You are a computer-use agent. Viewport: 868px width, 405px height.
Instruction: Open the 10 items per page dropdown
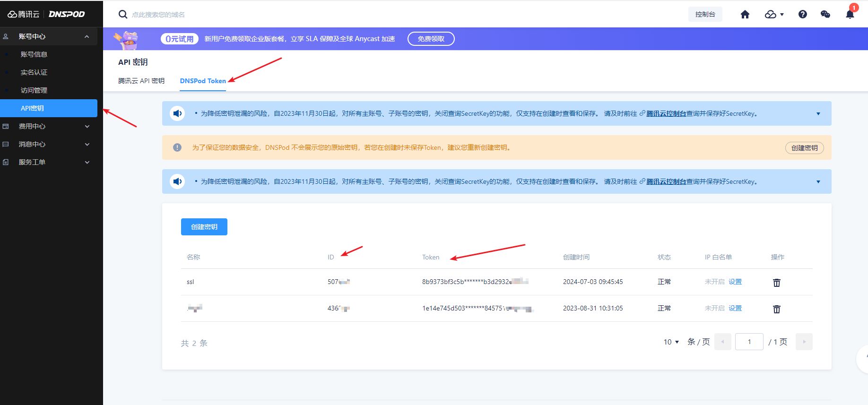point(671,342)
